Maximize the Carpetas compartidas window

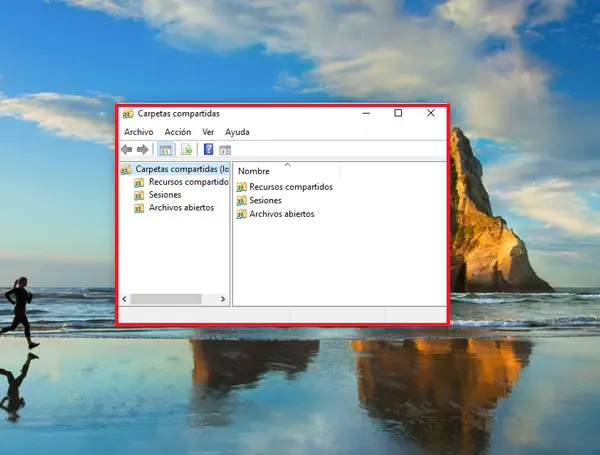pos(398,113)
